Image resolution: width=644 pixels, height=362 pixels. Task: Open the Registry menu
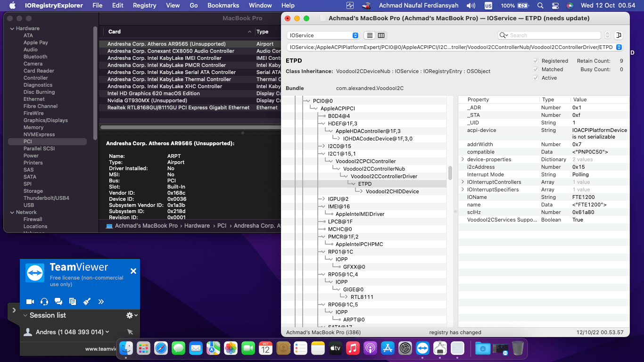click(145, 6)
